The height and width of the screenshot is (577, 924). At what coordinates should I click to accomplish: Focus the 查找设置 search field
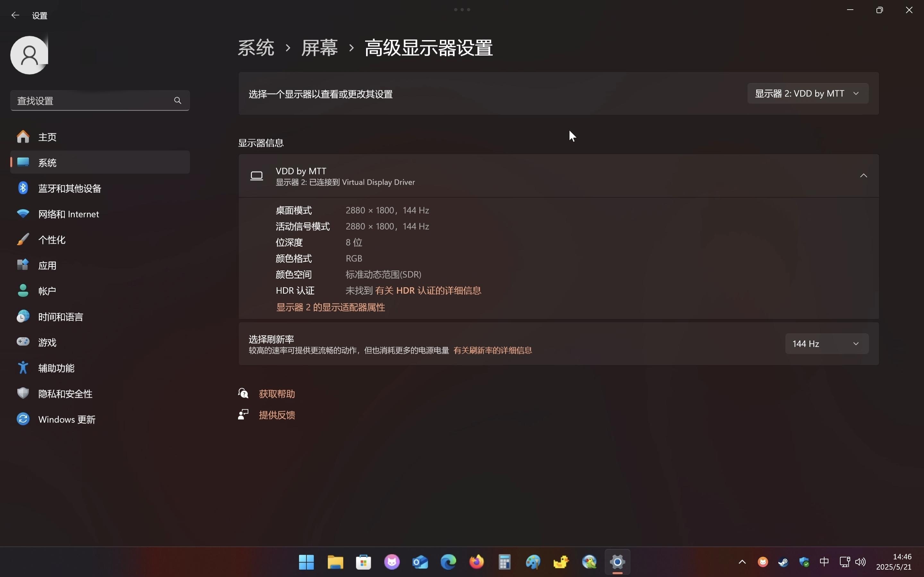pos(100,100)
